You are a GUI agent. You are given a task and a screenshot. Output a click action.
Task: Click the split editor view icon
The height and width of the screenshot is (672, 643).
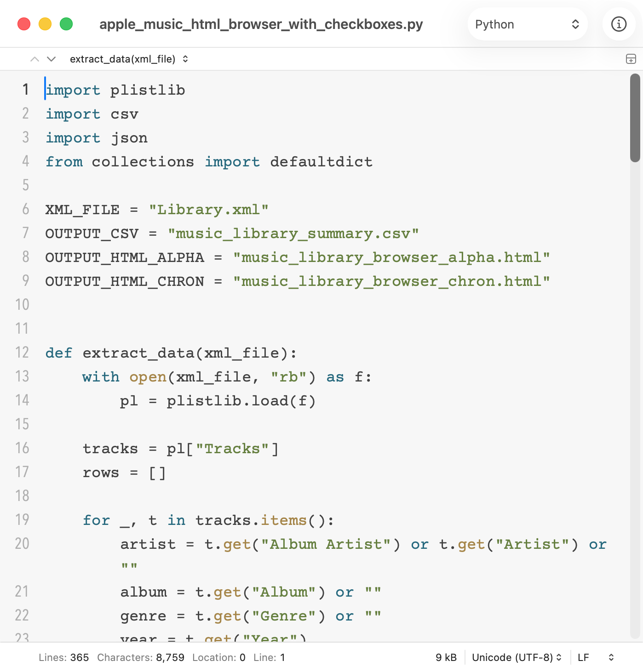tap(631, 59)
